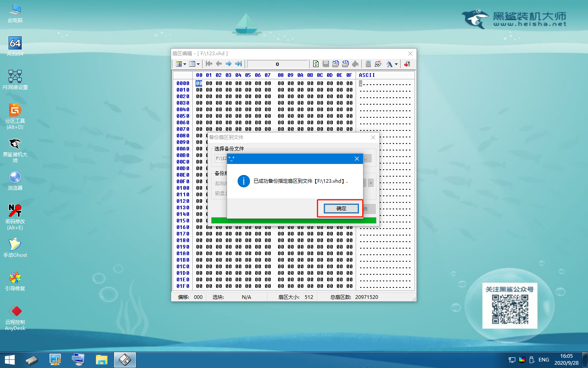Expand the first view mode dropdown arrow
This screenshot has width=588, height=368.
point(185,64)
